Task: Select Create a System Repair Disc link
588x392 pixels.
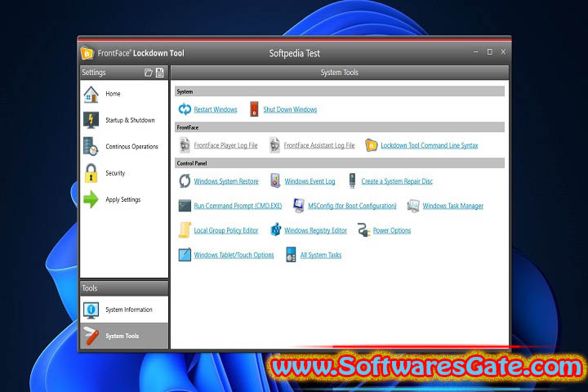Action: point(397,181)
